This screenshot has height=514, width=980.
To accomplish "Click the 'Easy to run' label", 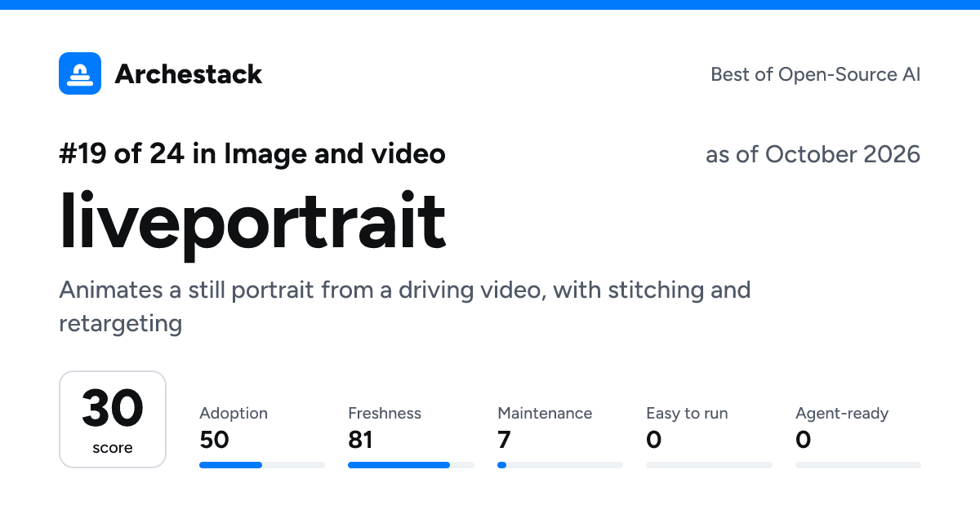I will [x=687, y=414].
